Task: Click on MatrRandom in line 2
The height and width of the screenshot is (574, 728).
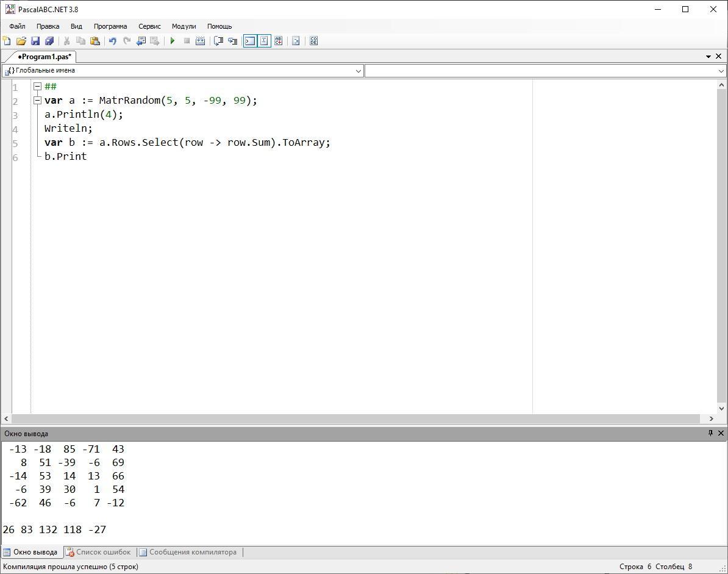Action: 129,101
